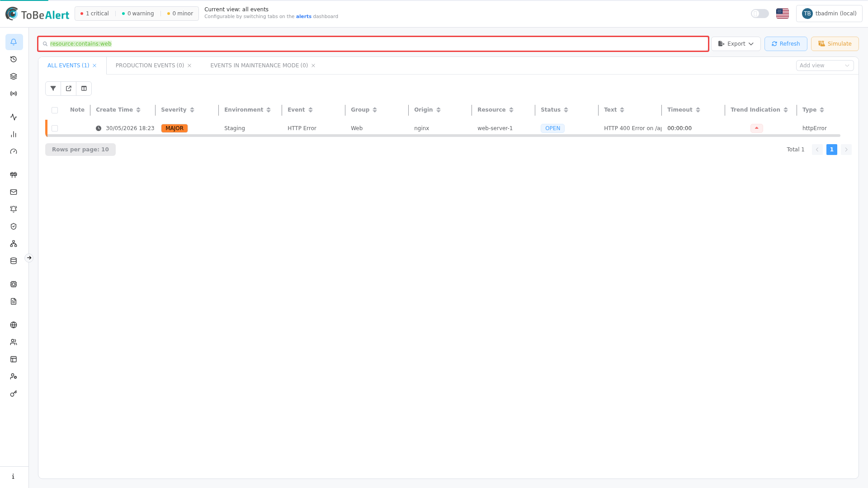Open the key icon in sidebar
Image resolution: width=868 pixels, height=488 pixels.
tap(14, 394)
